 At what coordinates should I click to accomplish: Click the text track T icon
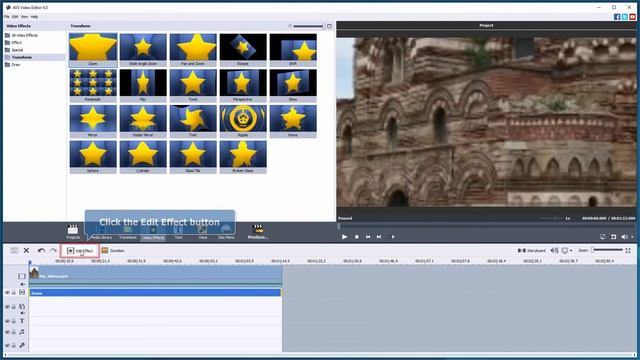pos(22,321)
